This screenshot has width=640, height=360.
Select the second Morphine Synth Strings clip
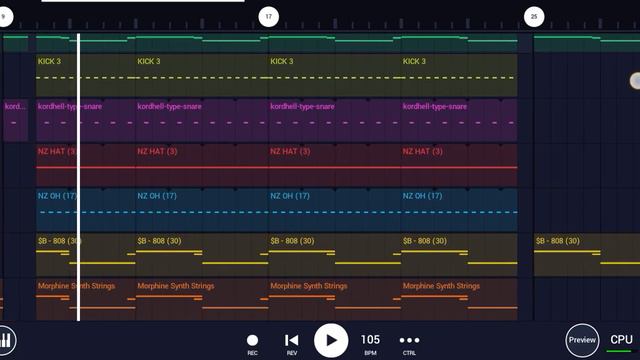(202, 300)
